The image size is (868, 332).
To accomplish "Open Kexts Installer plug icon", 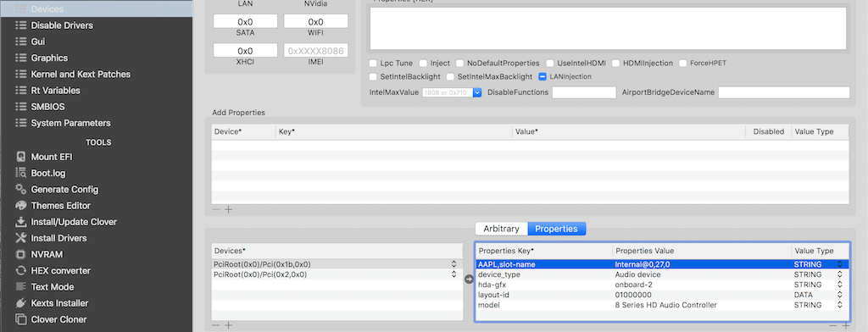I will [x=21, y=303].
